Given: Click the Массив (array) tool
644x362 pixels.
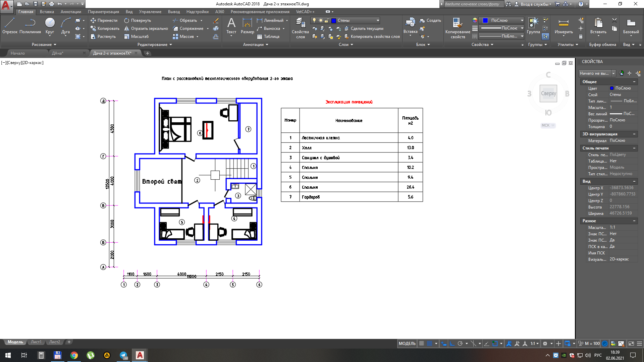Looking at the screenshot, I should [x=183, y=37].
